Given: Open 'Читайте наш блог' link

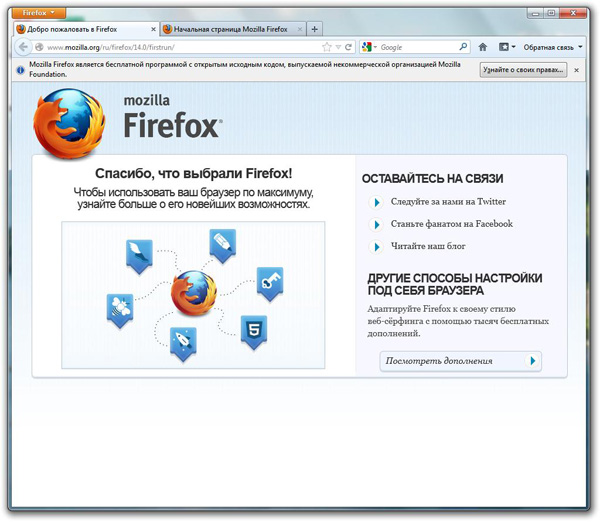Looking at the screenshot, I should tap(428, 246).
